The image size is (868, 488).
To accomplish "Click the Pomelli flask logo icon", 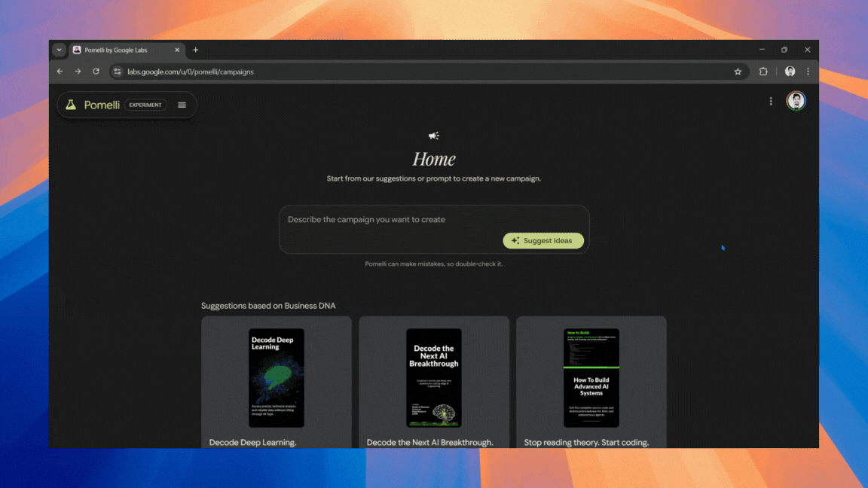I will (72, 105).
